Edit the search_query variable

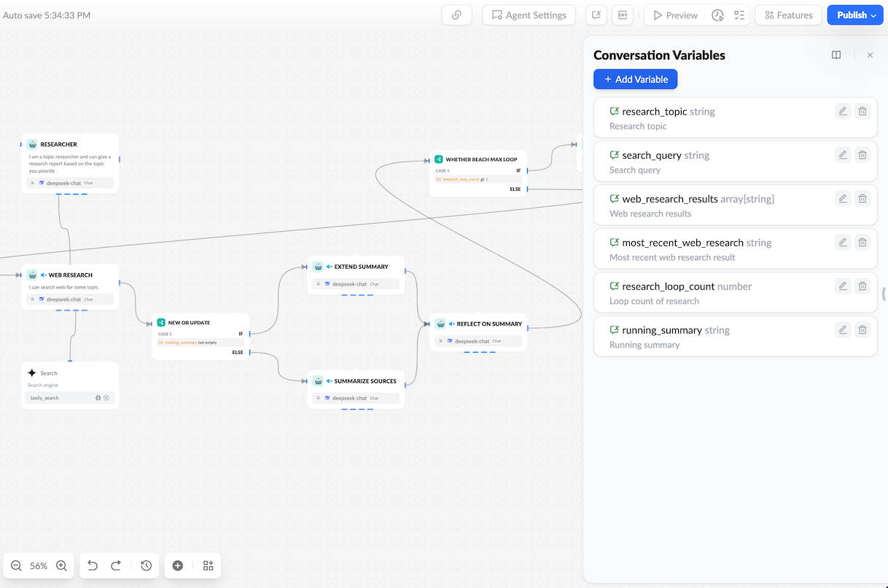[843, 155]
